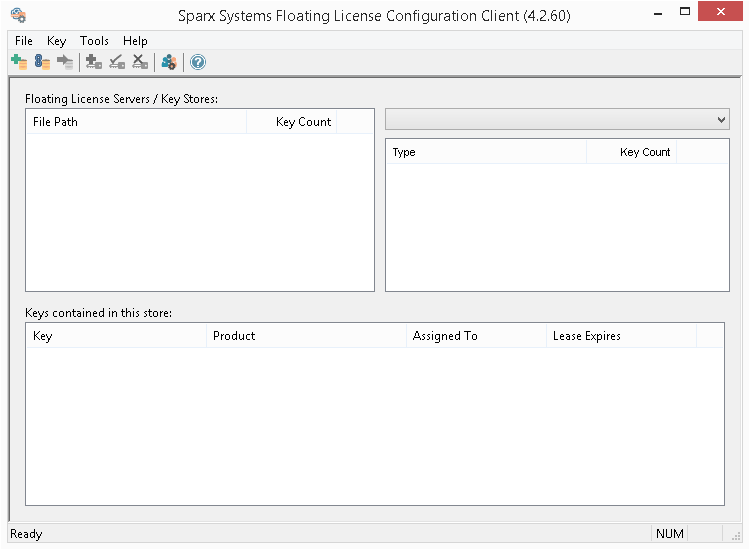The height and width of the screenshot is (550, 750).
Task: Click the add key toolbar icon
Action: (x=94, y=62)
